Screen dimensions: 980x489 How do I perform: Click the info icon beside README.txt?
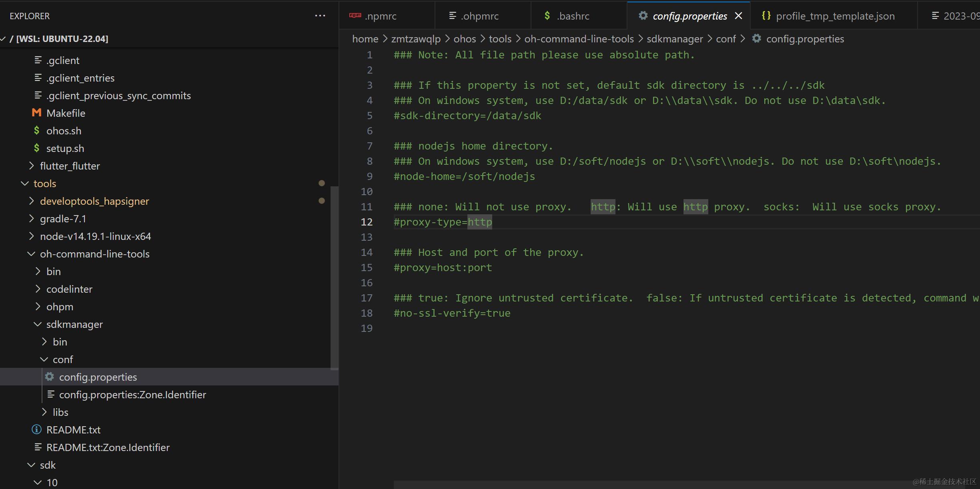(x=36, y=430)
